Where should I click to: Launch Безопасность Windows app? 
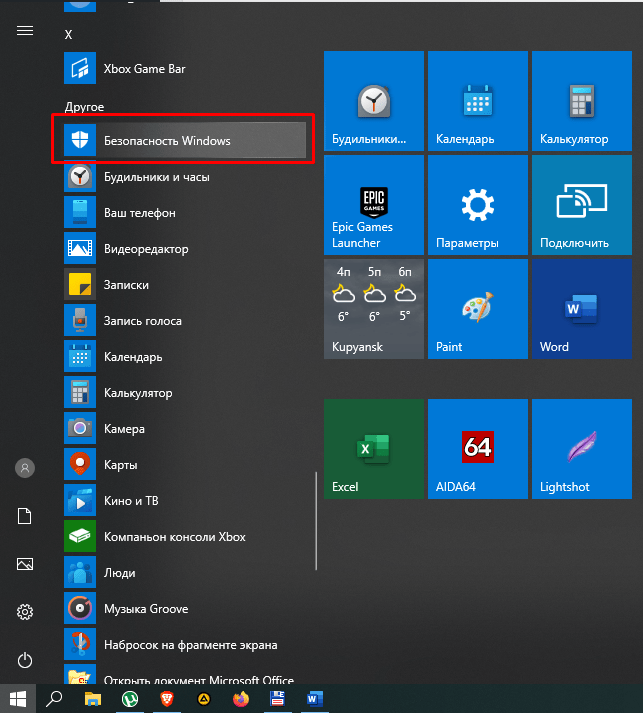[x=185, y=141]
